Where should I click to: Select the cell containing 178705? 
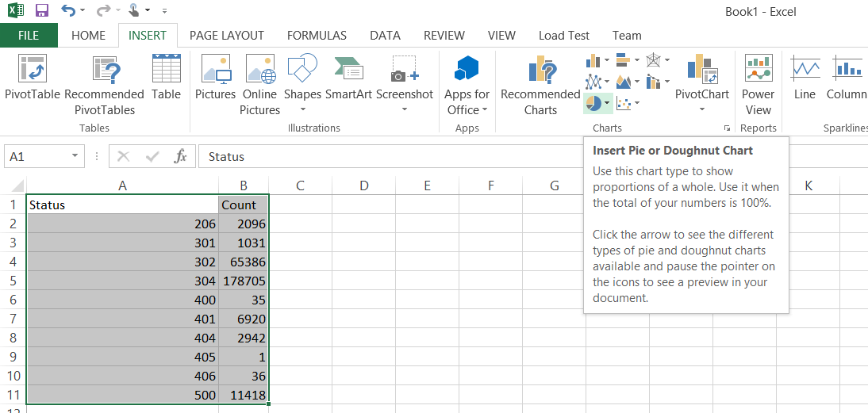[x=244, y=281]
